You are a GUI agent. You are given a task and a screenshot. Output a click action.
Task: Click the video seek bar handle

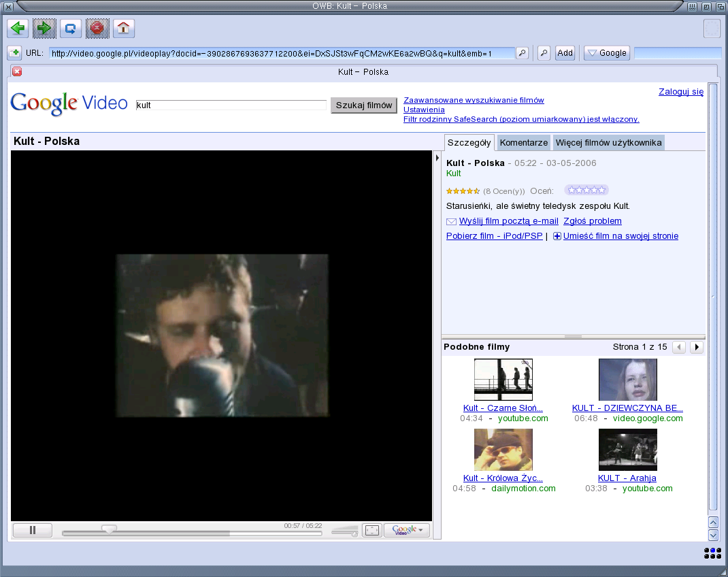(109, 529)
